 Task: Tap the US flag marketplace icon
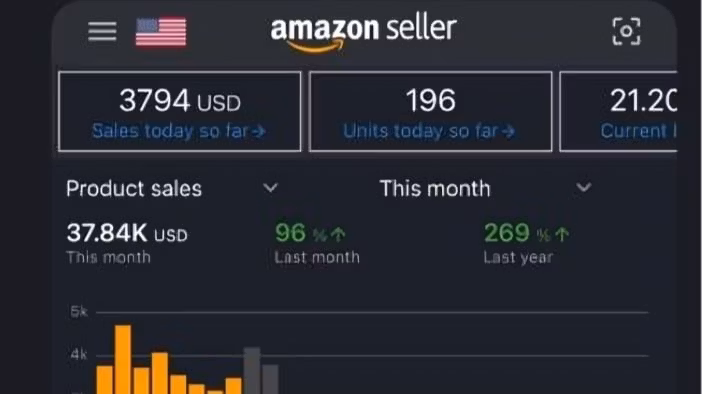pos(161,32)
